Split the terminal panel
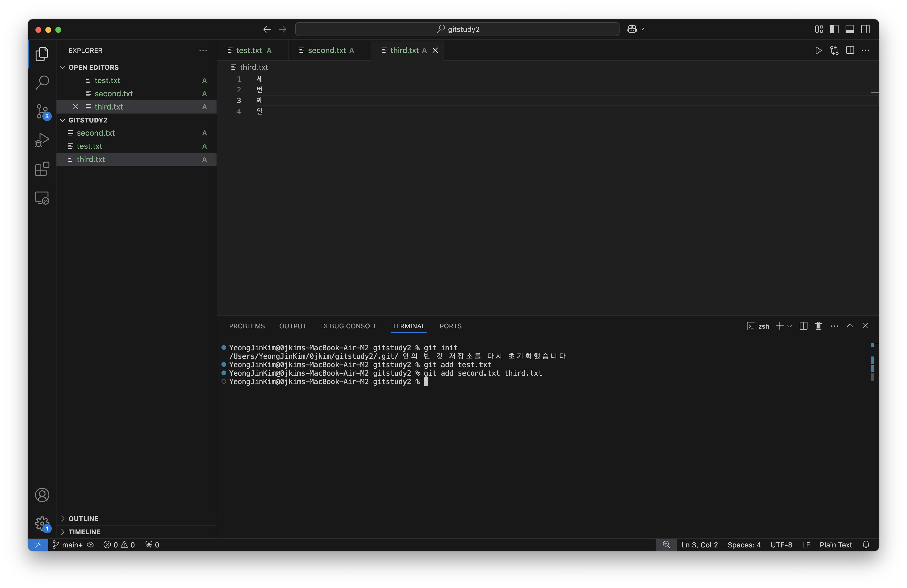This screenshot has width=907, height=588. [x=803, y=326]
